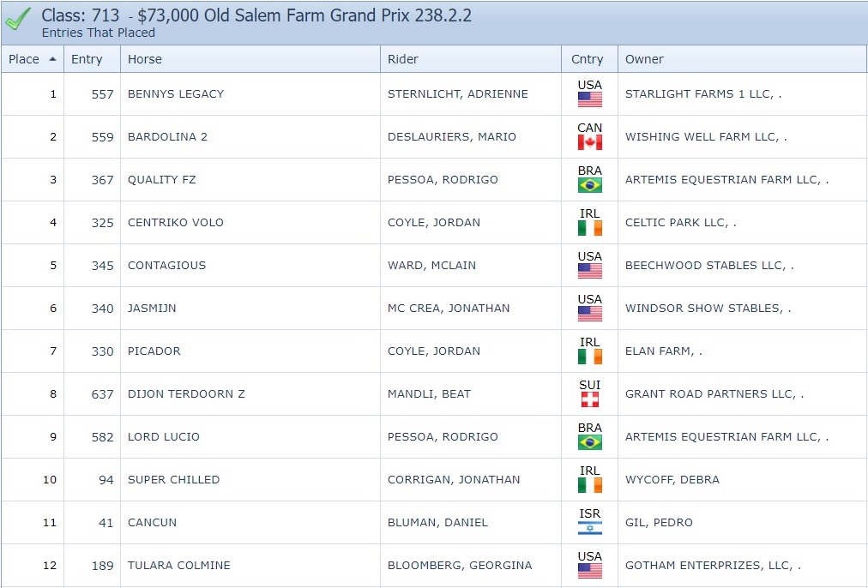Click the green checkmark beside Class 713

18,21
